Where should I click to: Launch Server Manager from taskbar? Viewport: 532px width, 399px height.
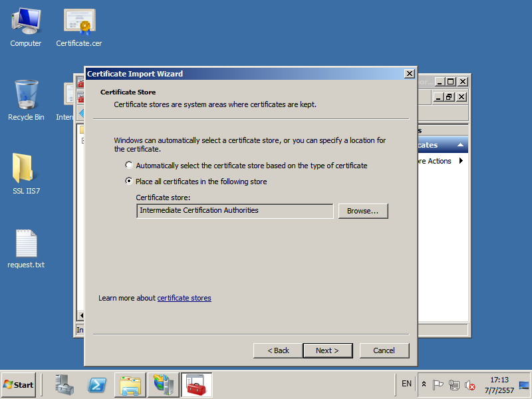[65, 385]
